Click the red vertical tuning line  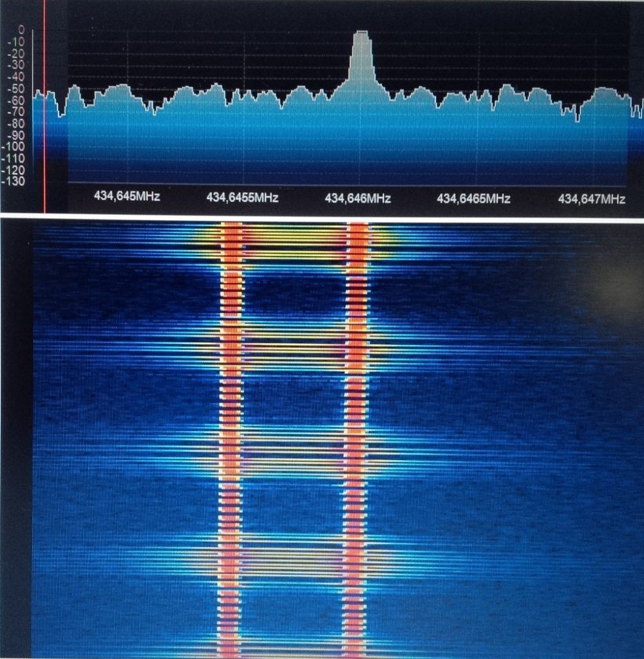coord(44,106)
